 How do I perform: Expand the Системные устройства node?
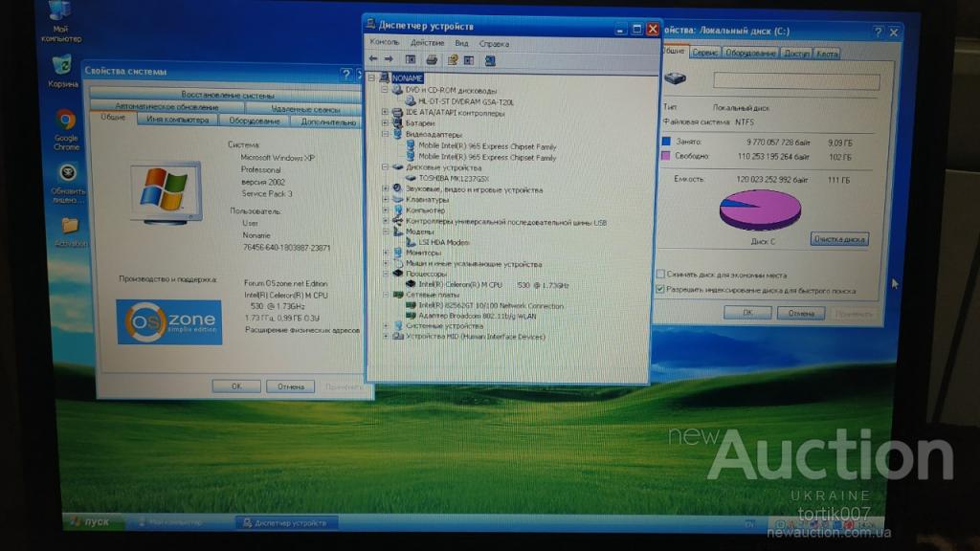pyautogui.click(x=385, y=326)
